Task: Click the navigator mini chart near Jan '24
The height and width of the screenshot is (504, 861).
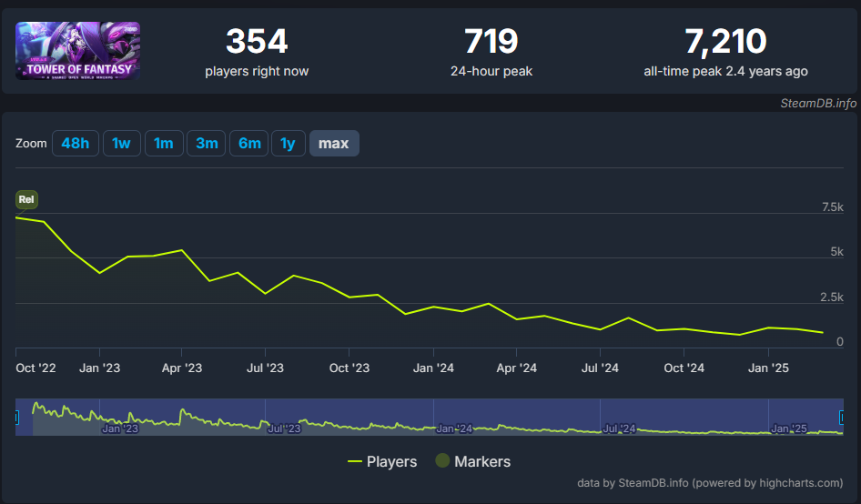Action: (x=453, y=428)
